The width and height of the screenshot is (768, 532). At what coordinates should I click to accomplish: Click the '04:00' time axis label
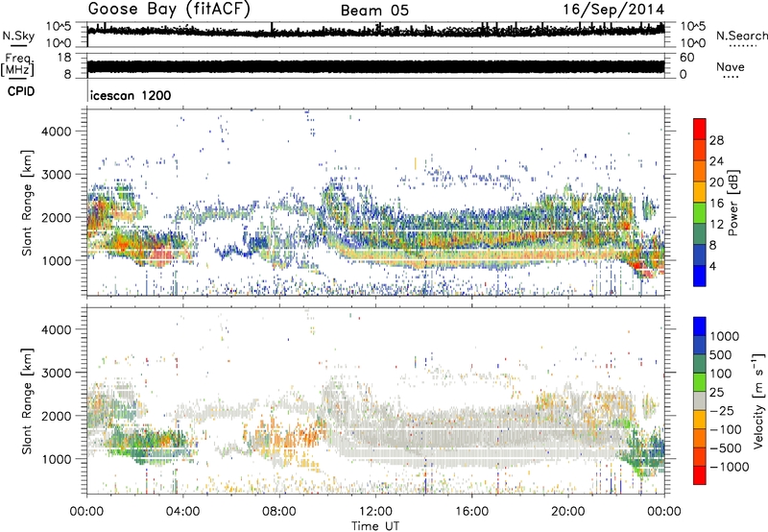coord(182,512)
